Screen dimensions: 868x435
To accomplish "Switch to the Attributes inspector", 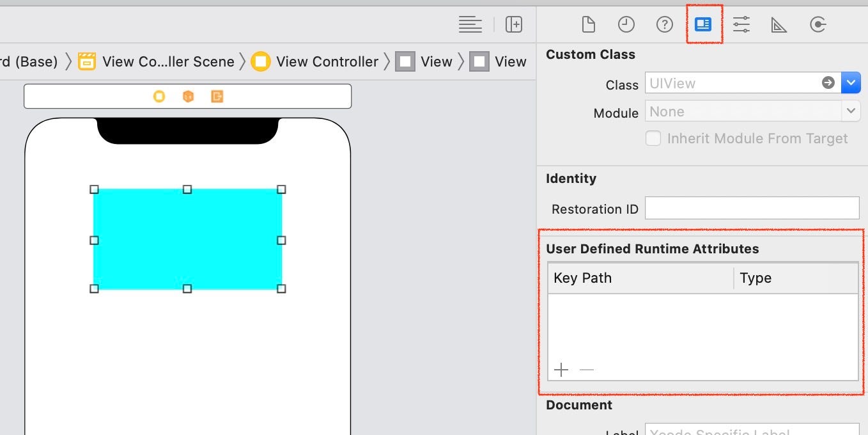I will point(741,24).
